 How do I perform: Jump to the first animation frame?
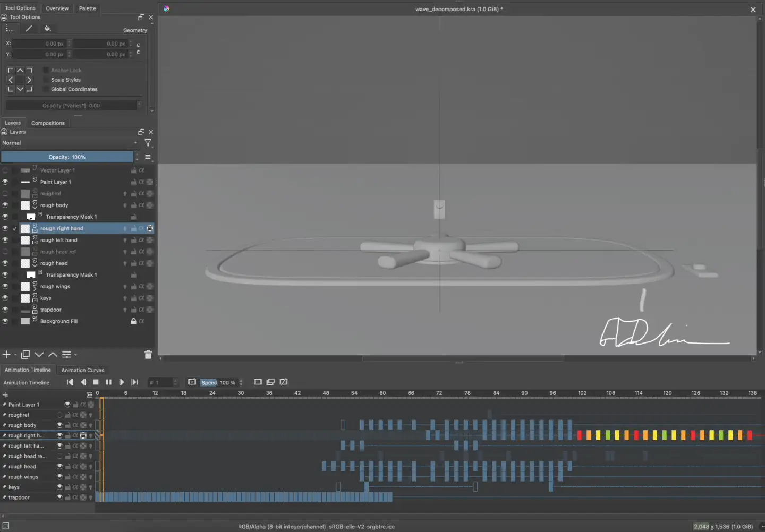point(70,382)
